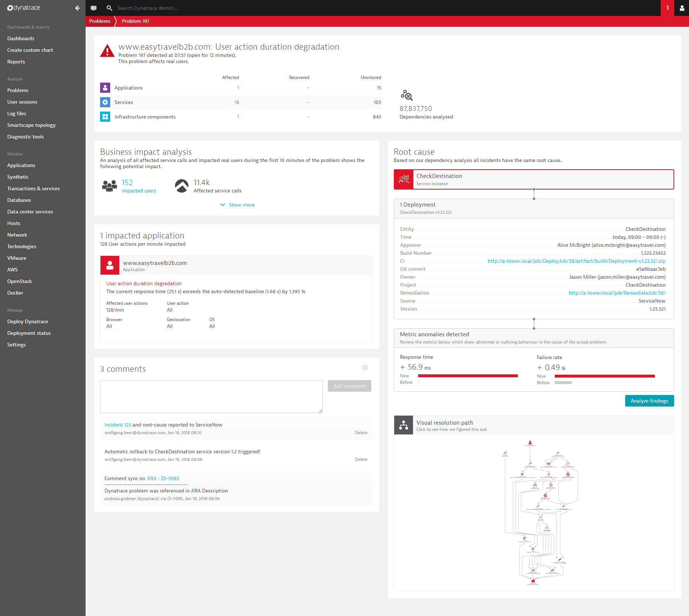
Task: Open the red problems counter badge
Action: (667, 8)
